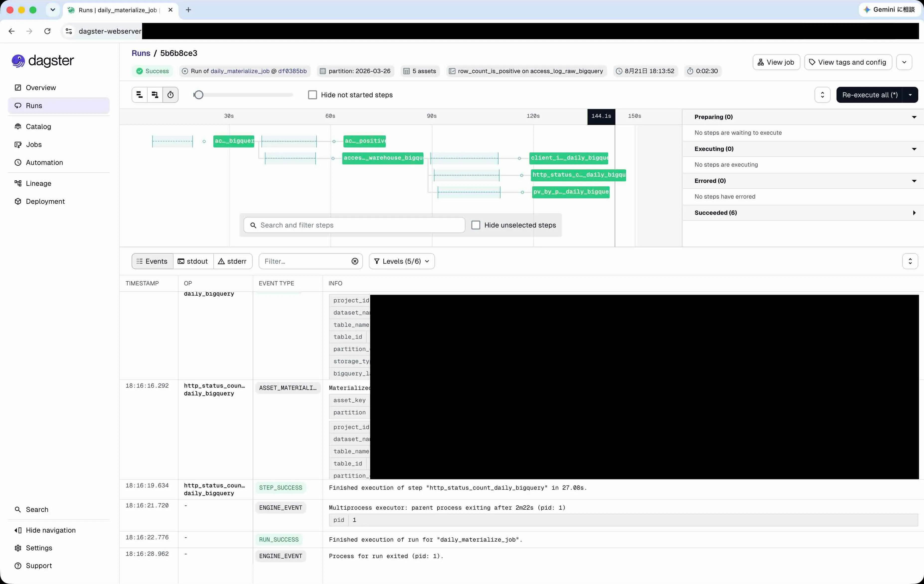Select the http_status_c…_daily_bigquery step bar
This screenshot has width=924, height=584.
point(578,175)
